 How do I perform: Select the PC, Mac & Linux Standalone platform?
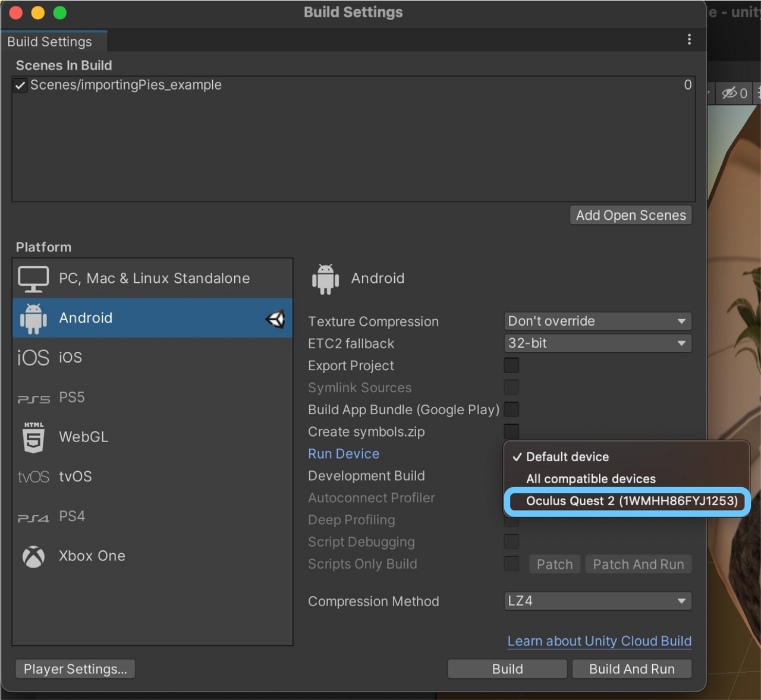[153, 279]
